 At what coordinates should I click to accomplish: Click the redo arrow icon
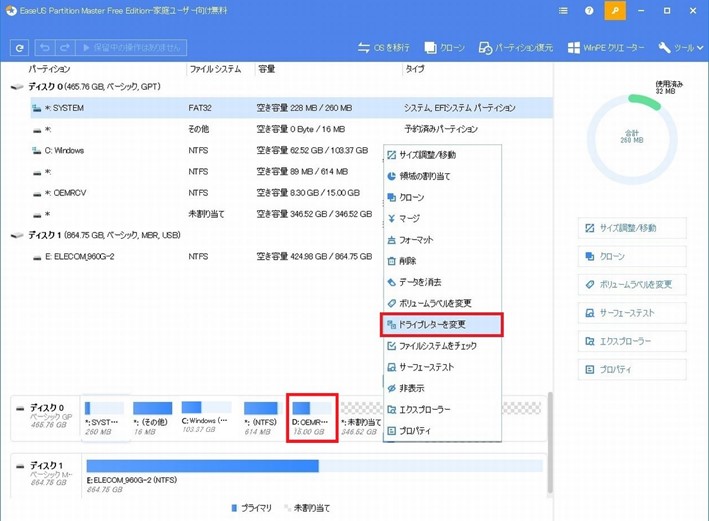coord(65,47)
